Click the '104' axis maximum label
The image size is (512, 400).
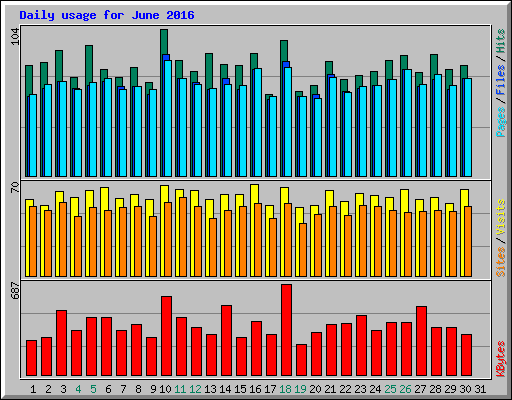tap(15, 37)
